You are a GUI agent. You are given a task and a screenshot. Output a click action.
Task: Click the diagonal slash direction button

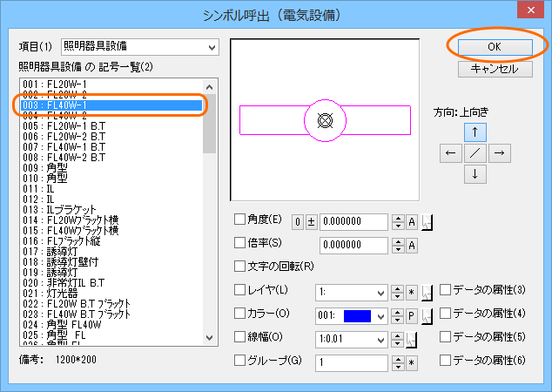[474, 153]
